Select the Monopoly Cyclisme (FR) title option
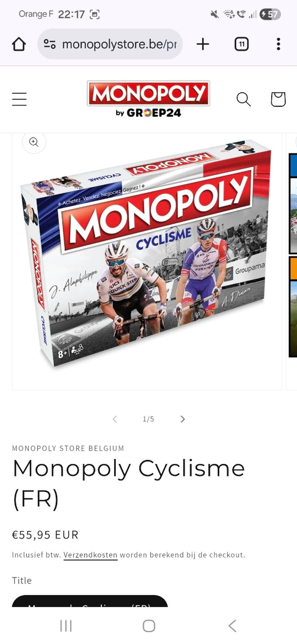 pos(90,602)
